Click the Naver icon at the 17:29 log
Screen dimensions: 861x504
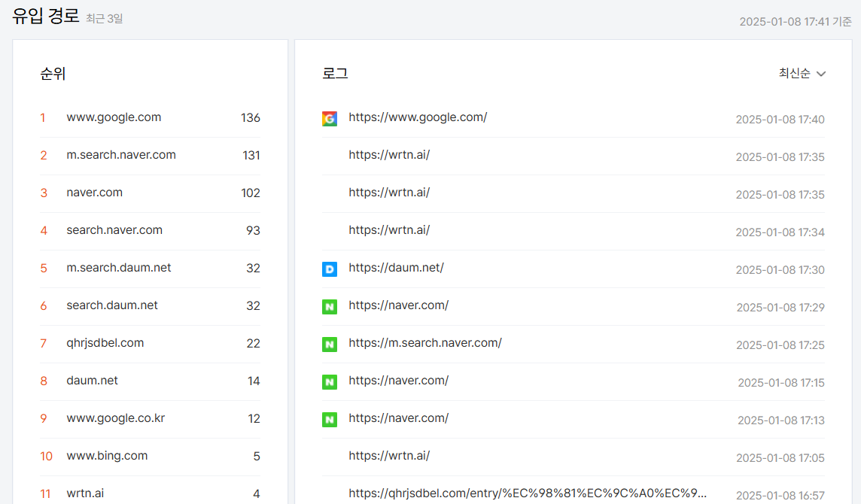coord(330,307)
